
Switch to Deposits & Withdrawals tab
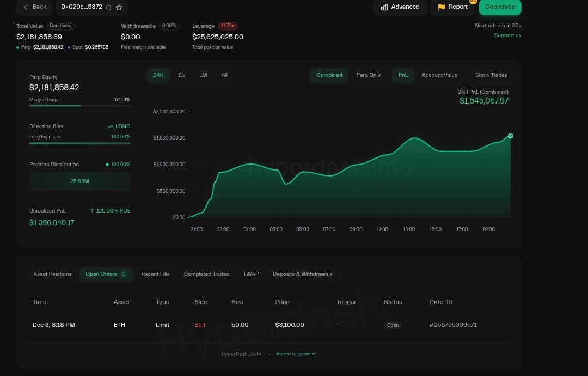302,274
